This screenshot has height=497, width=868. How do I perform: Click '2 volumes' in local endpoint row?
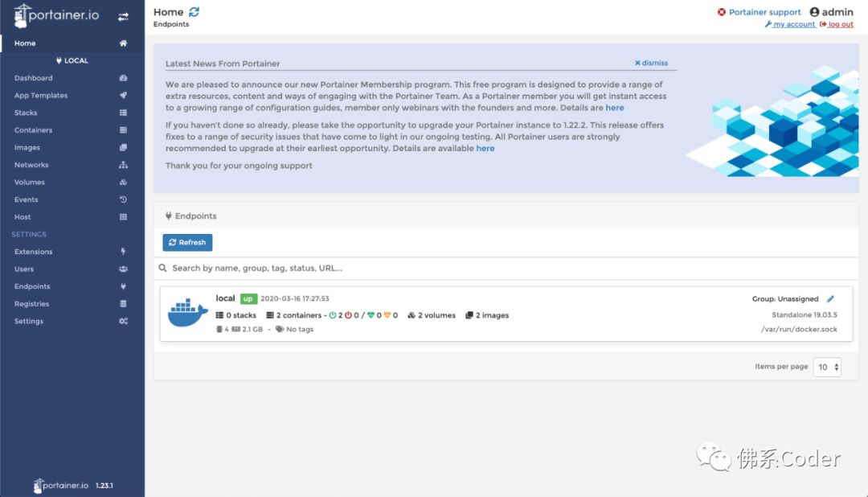pos(436,315)
